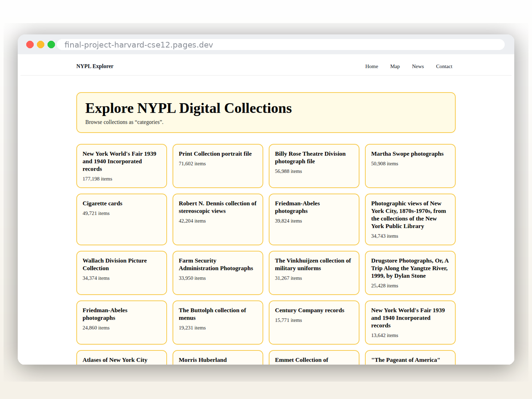Screen dimensions: 532x399
Task: Click the "Browse collections as categories" subtitle
Action: 124,122
